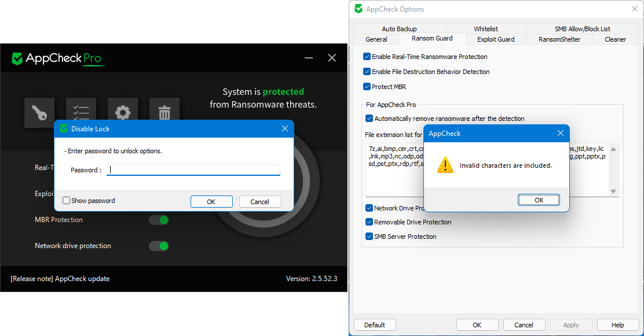This screenshot has height=336, width=644.
Task: Turn off Network drive protection switch
Action: point(159,246)
